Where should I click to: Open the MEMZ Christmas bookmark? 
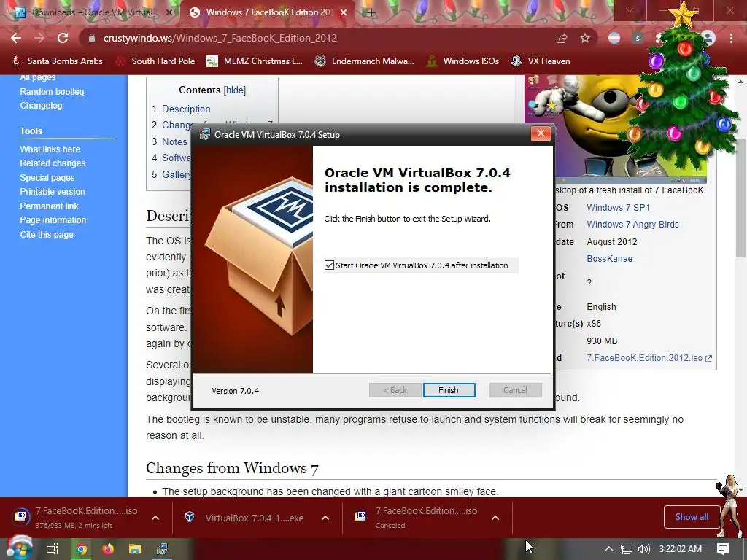pyautogui.click(x=255, y=61)
